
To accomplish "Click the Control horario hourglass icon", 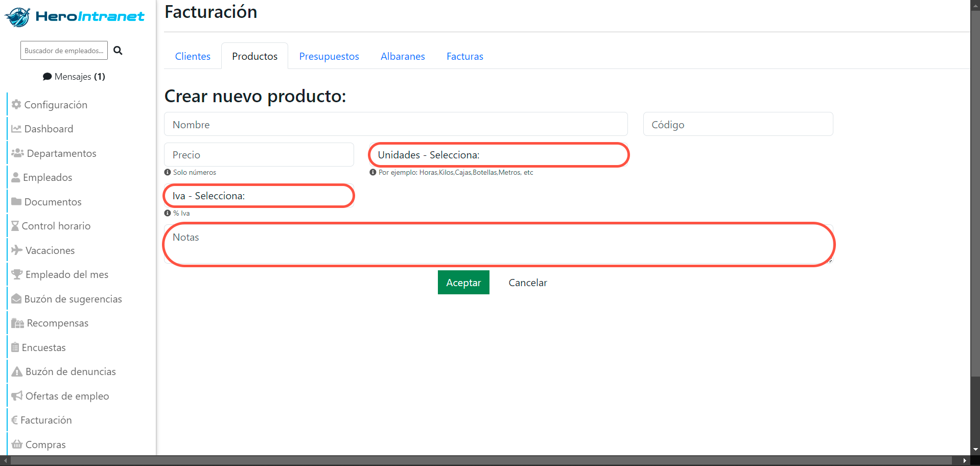I will point(15,226).
